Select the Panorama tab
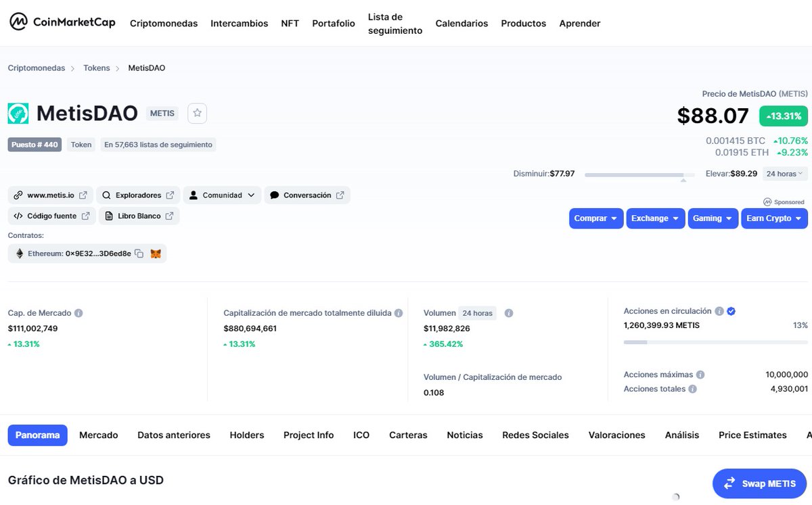Screen dimensions: 812x505 click(38, 435)
